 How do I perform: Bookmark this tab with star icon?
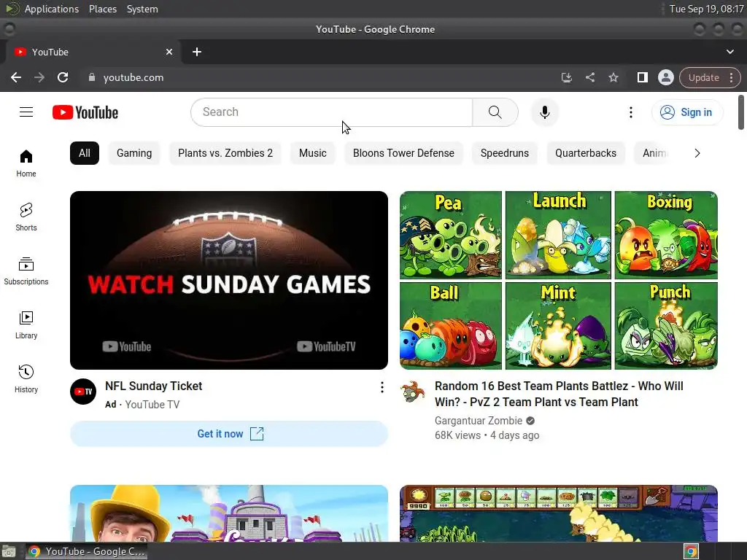[613, 77]
